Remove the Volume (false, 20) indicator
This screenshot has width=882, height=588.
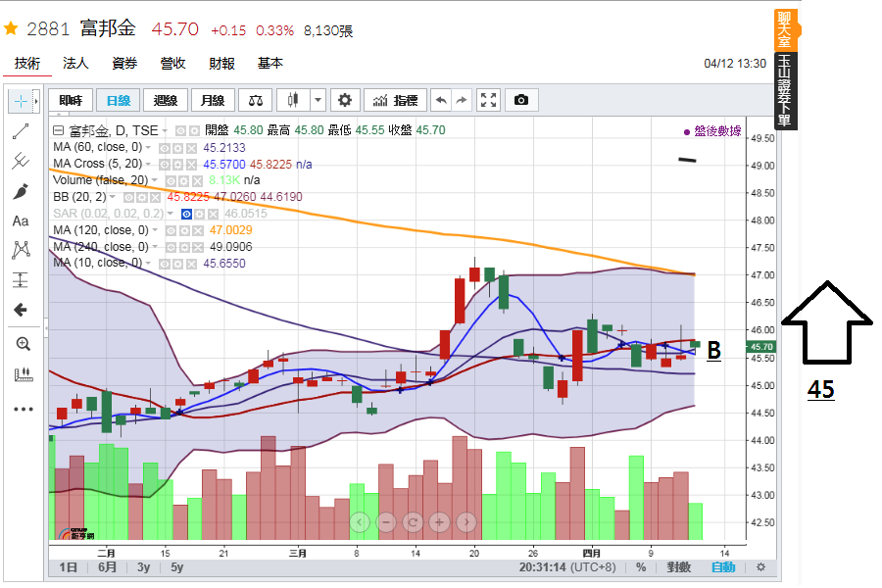pyautogui.click(x=197, y=181)
